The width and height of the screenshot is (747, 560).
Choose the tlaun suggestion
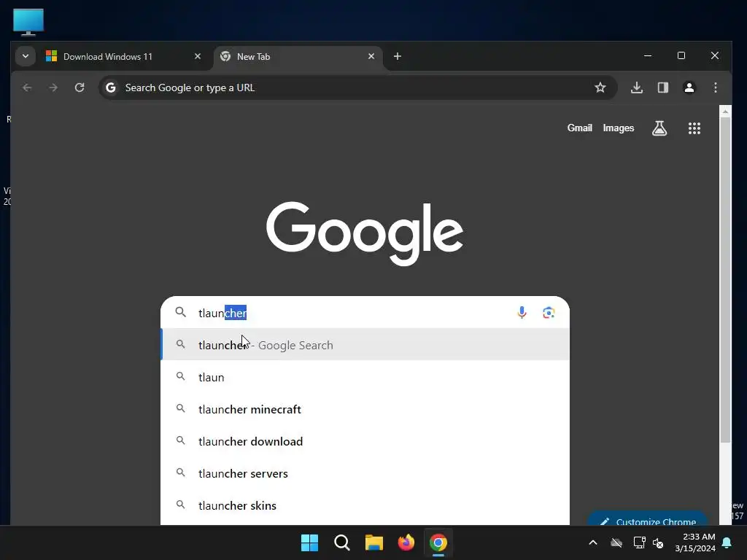365,377
